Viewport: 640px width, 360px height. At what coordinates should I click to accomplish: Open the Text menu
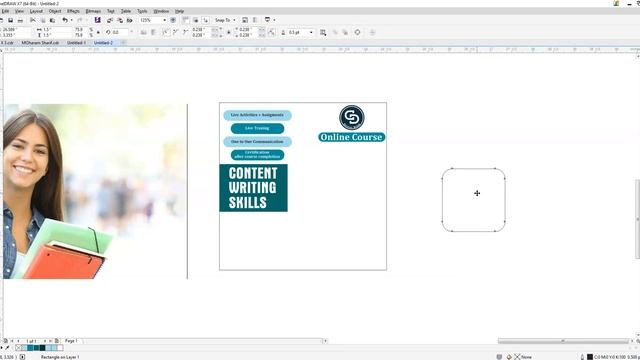click(x=111, y=11)
